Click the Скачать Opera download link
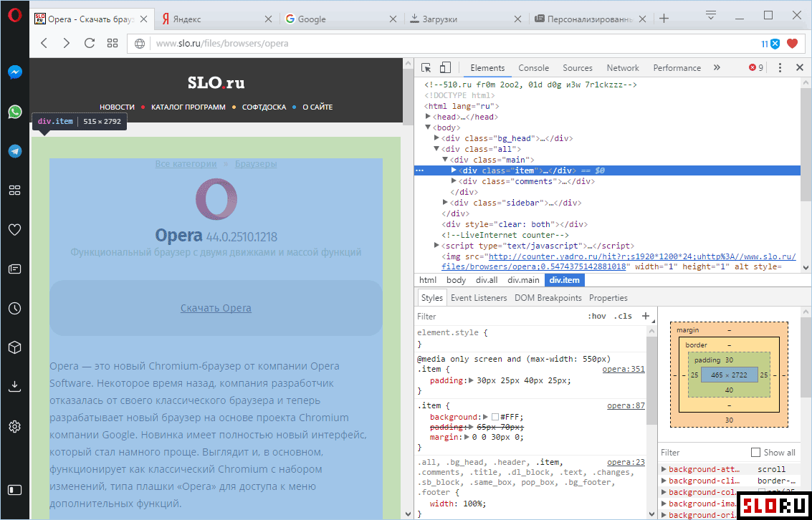 216,308
